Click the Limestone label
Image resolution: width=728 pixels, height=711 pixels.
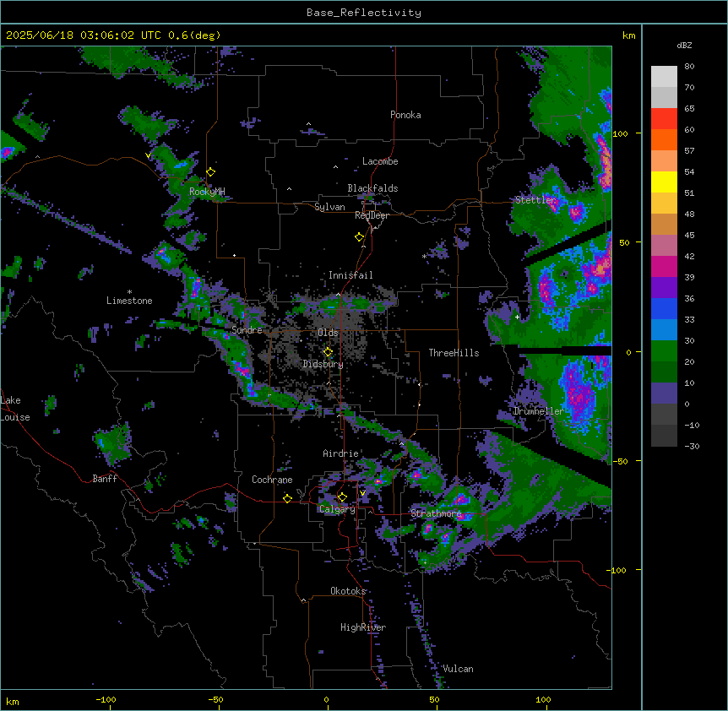tap(129, 301)
